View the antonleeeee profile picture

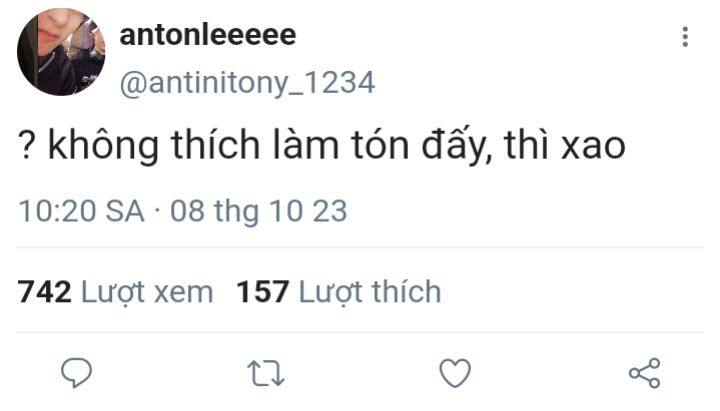click(x=61, y=52)
